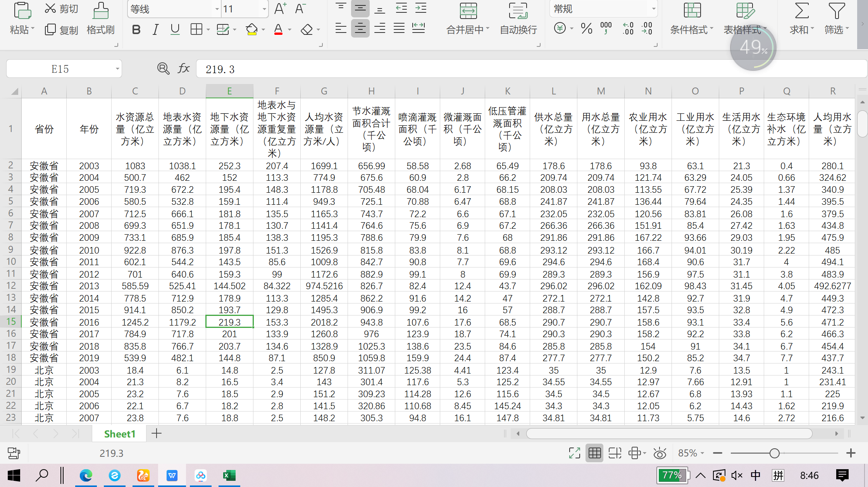Toggle italic formatting

[155, 29]
